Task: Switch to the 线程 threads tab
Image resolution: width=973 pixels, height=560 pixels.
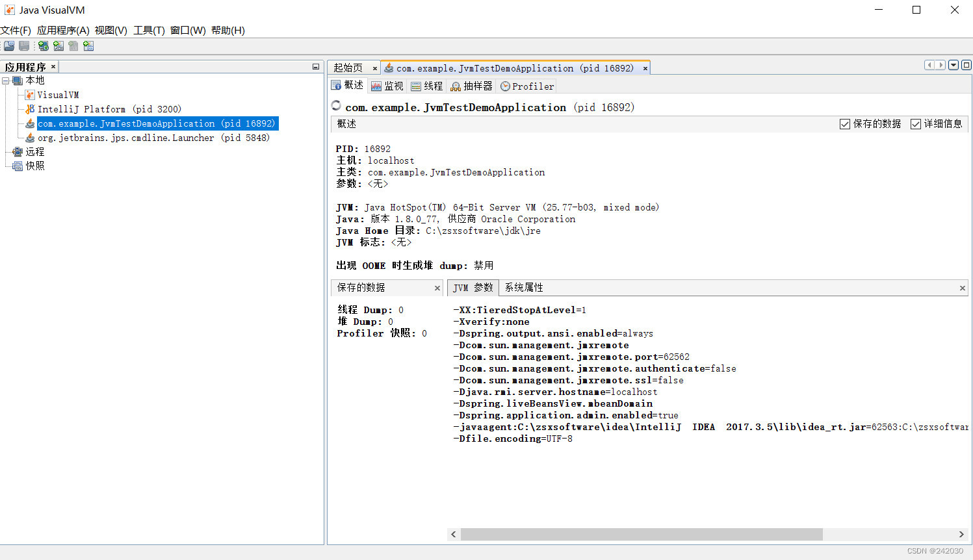Action: point(427,86)
